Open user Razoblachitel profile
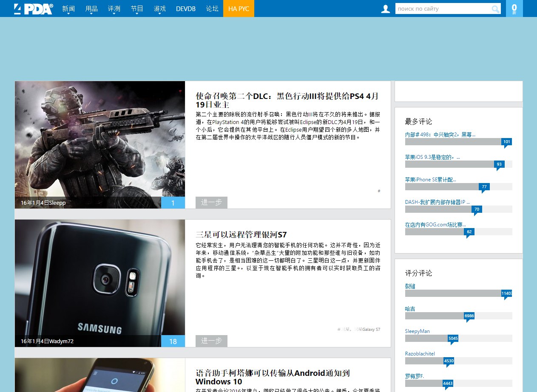537x392 pixels. pyautogui.click(x=420, y=354)
